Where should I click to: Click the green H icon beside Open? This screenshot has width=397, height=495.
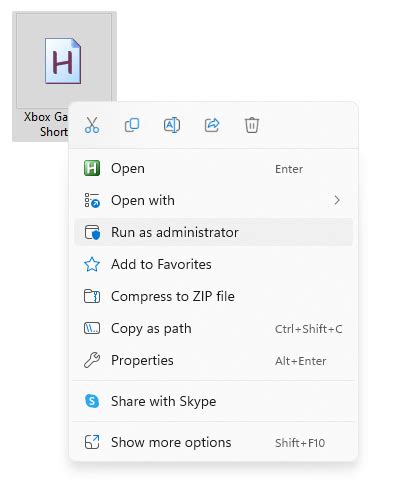(92, 168)
